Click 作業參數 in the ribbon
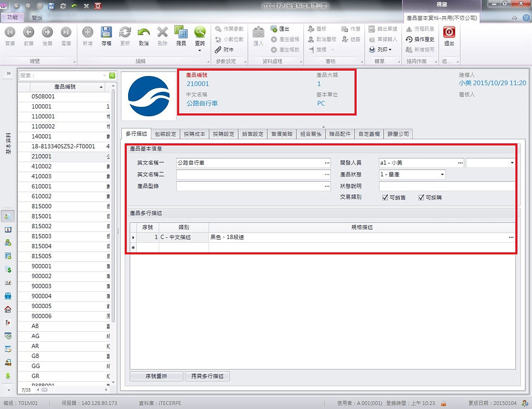 pos(229,29)
